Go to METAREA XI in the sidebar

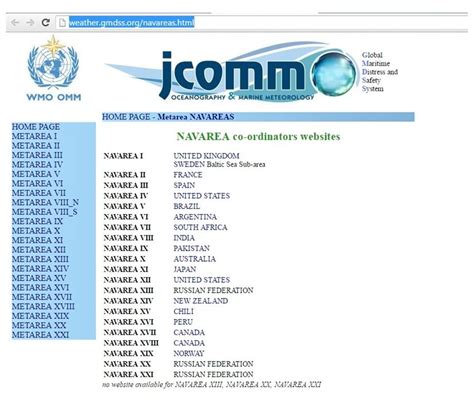(x=37, y=240)
